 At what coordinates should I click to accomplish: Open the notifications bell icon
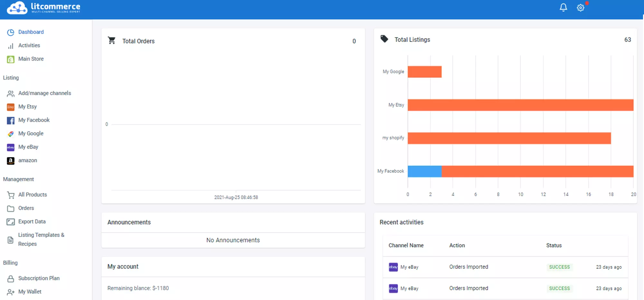pyautogui.click(x=563, y=7)
